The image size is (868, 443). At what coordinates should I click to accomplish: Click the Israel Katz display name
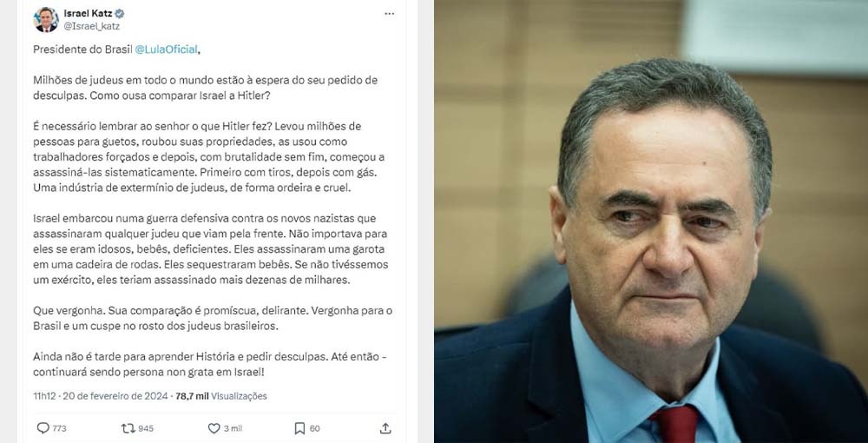(88, 13)
